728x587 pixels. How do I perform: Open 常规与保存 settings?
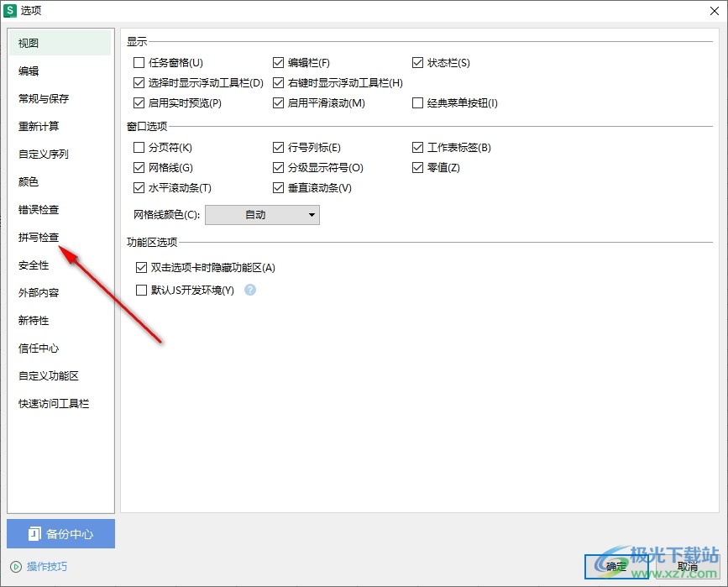click(60, 98)
